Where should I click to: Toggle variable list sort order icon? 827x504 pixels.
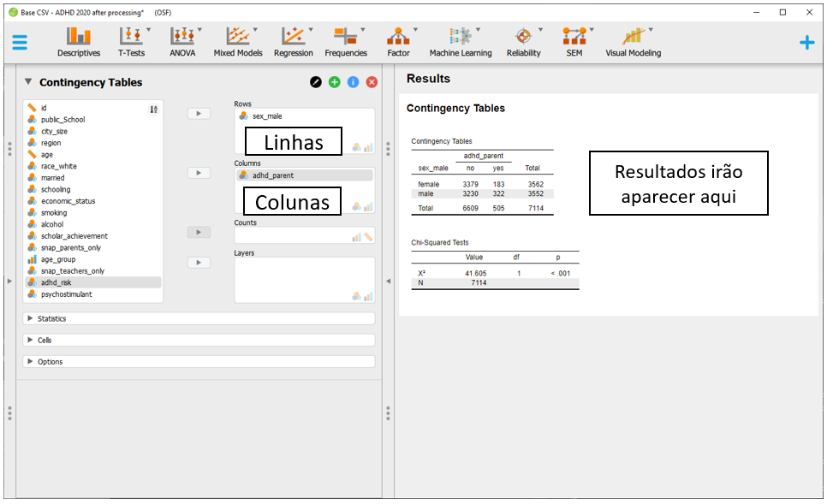(154, 109)
